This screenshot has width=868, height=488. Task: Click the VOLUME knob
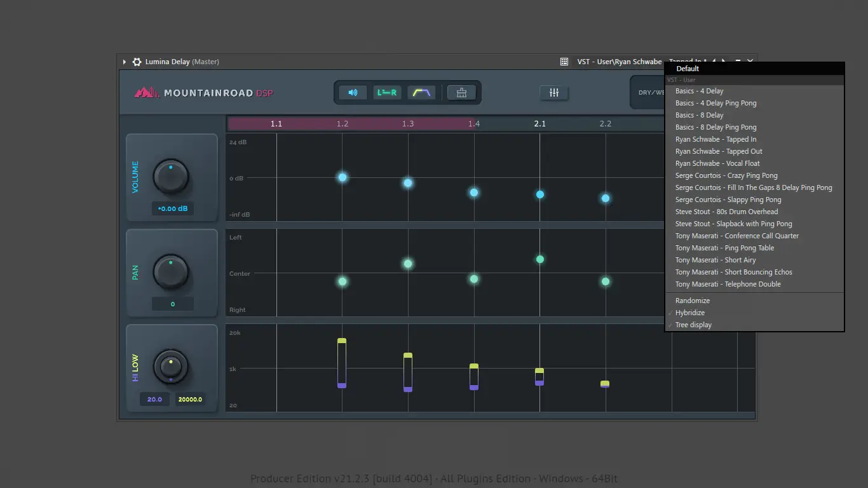click(170, 176)
